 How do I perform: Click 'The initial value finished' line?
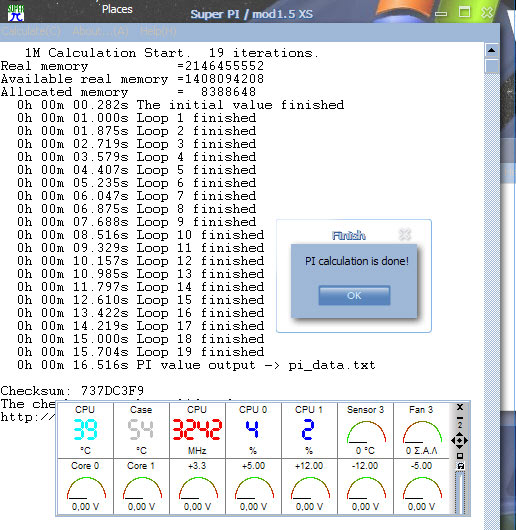181,105
